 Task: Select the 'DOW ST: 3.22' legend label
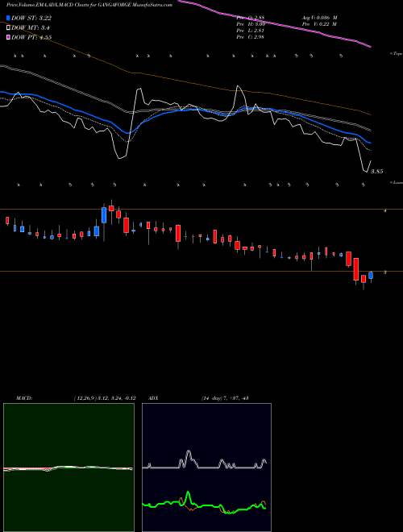point(31,18)
